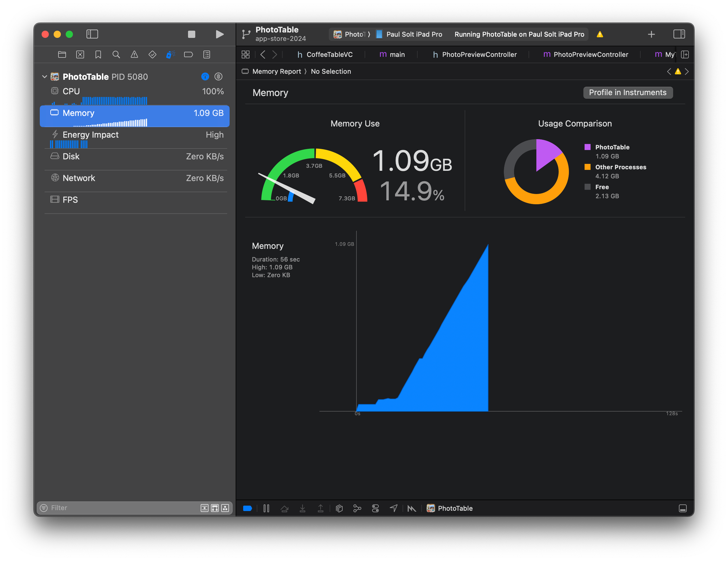The image size is (728, 561).
Task: Toggle the right inspector panel
Action: point(679,34)
